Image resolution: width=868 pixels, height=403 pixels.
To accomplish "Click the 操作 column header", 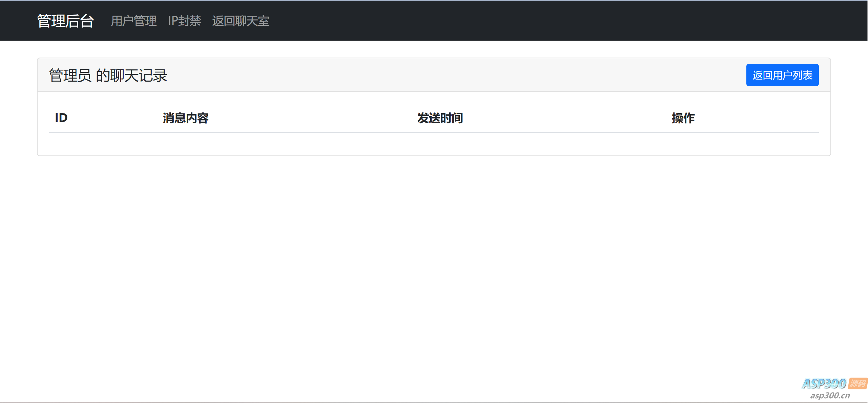I will (x=683, y=118).
